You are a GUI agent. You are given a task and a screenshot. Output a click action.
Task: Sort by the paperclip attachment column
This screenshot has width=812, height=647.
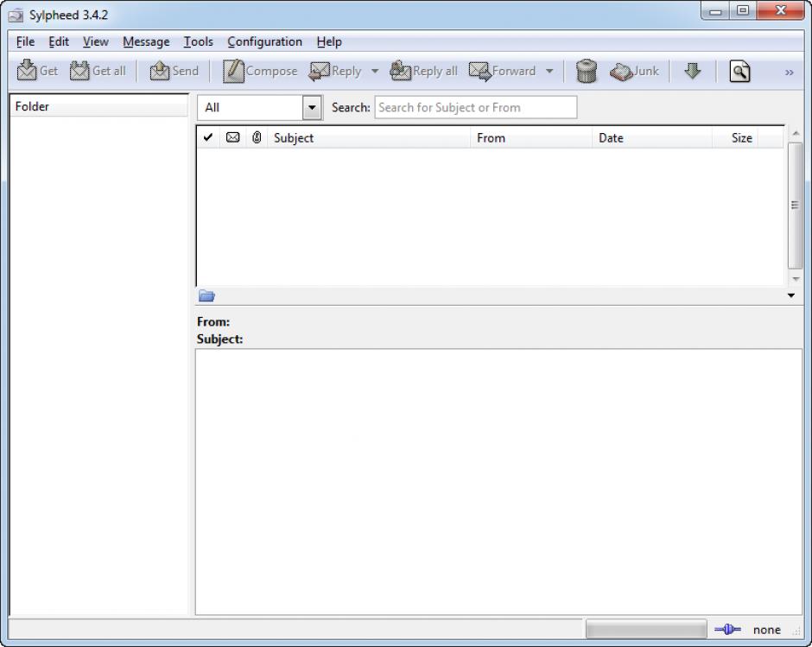tap(257, 137)
